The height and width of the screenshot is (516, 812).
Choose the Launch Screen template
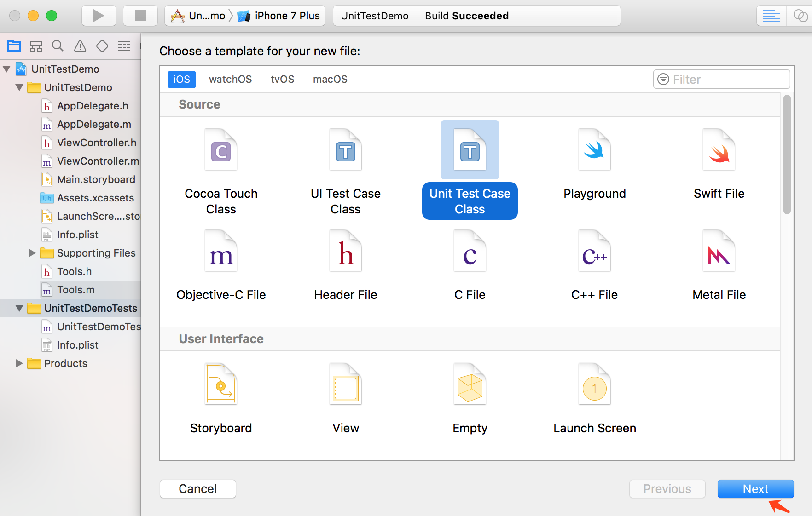point(595,398)
